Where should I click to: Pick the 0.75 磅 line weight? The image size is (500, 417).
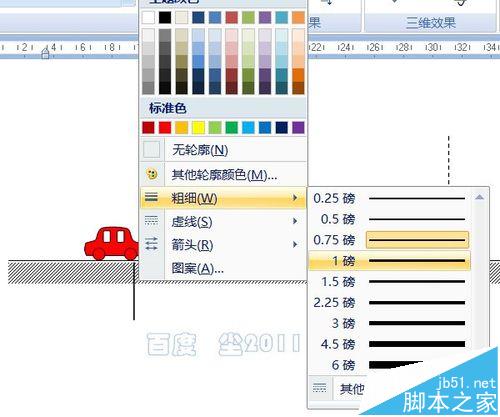(389, 240)
